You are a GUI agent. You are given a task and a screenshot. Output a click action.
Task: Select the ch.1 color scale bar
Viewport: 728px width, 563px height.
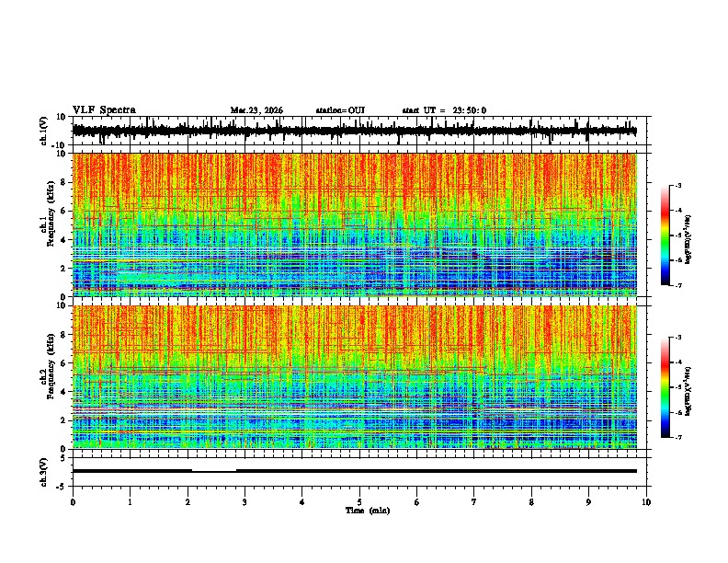[665, 236]
